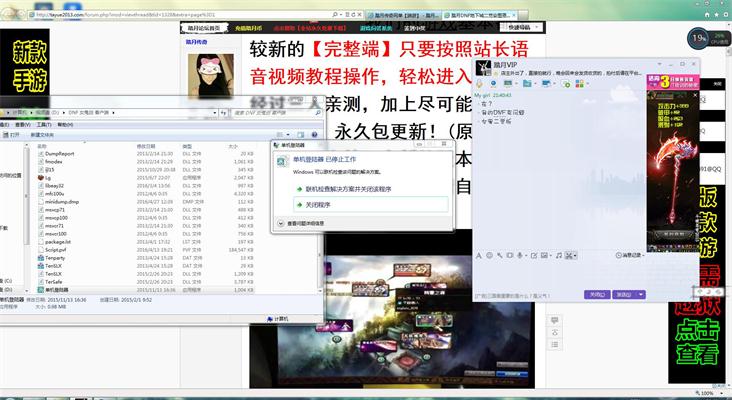Click the blue video call icon in chat header

click(x=493, y=84)
